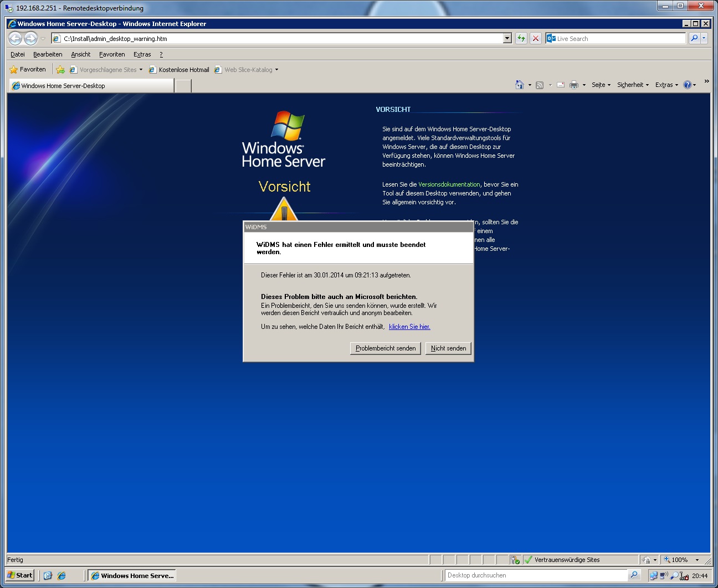Open the Favoriten menu in menu bar

(112, 54)
